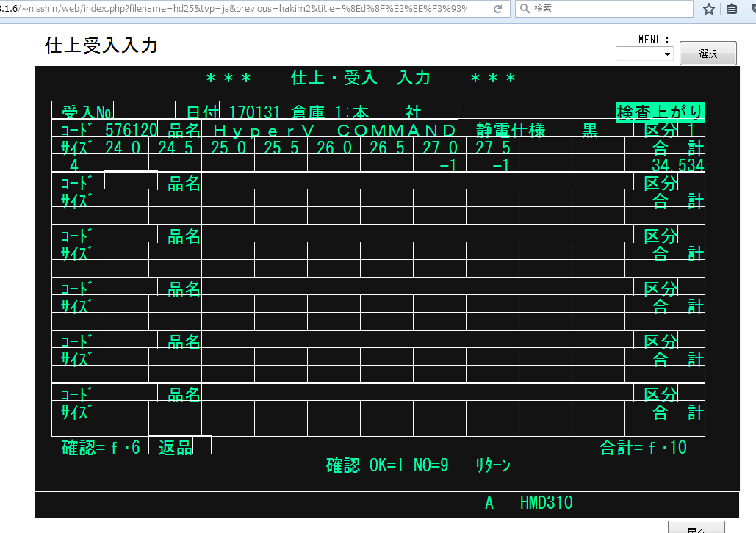
Task: Open the MENU dropdown
Action: [644, 54]
